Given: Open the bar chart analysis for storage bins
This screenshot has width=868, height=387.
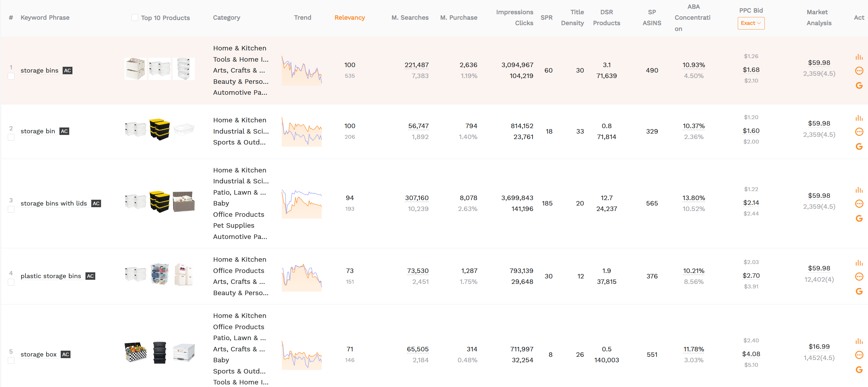Looking at the screenshot, I should click(859, 57).
